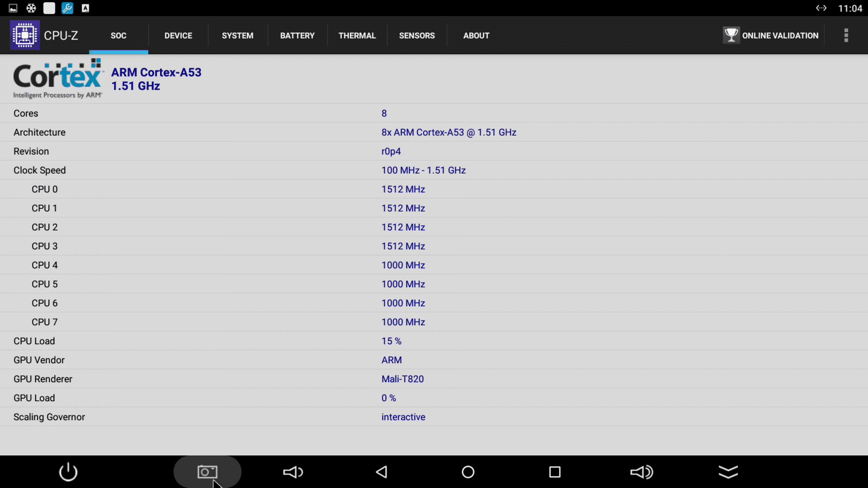Screen dimensions: 868x488
Task: Raise volume with the right speaker icon
Action: (641, 472)
